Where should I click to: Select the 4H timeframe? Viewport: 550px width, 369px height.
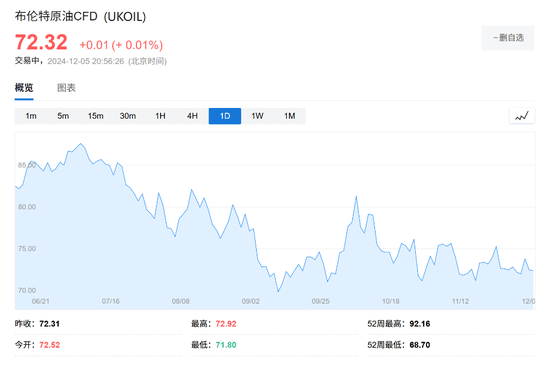(192, 116)
